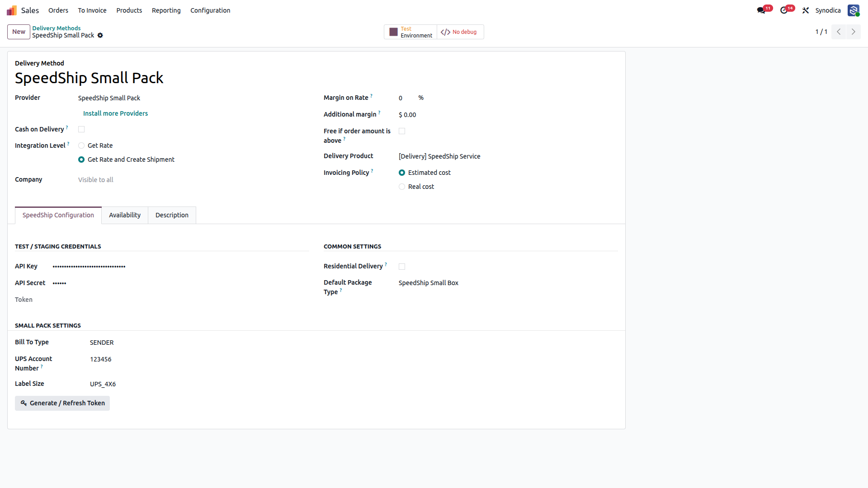Image resolution: width=868 pixels, height=488 pixels.
Task: Click Invoicing Policy help tooltip icon
Action: pos(372,171)
